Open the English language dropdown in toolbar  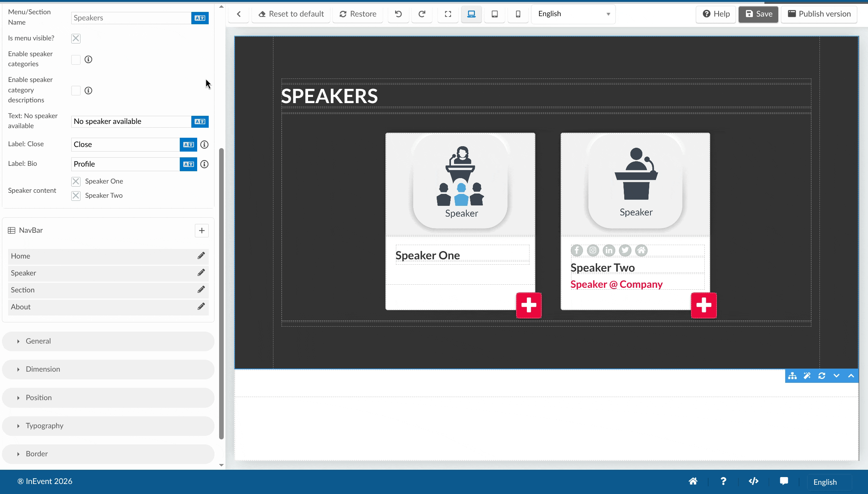[573, 14]
